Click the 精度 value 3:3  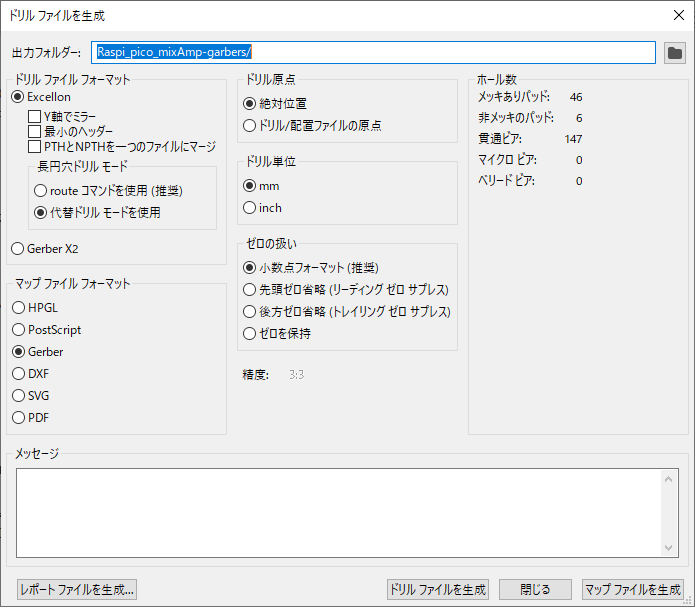click(x=297, y=375)
